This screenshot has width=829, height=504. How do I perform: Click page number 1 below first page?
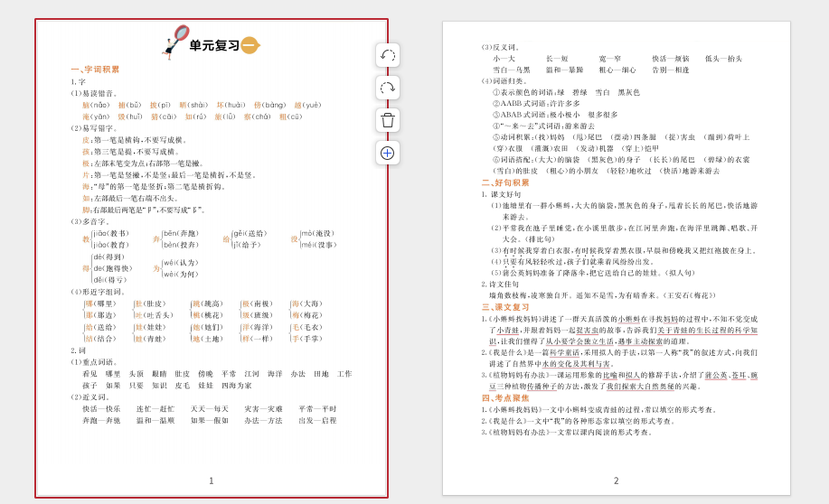tap(212, 481)
